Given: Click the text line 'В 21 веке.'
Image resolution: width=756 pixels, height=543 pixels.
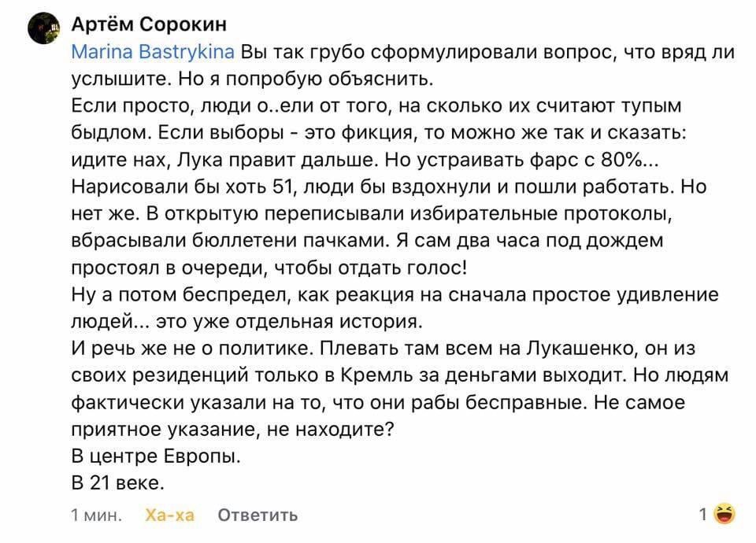Looking at the screenshot, I should pyautogui.click(x=117, y=482).
